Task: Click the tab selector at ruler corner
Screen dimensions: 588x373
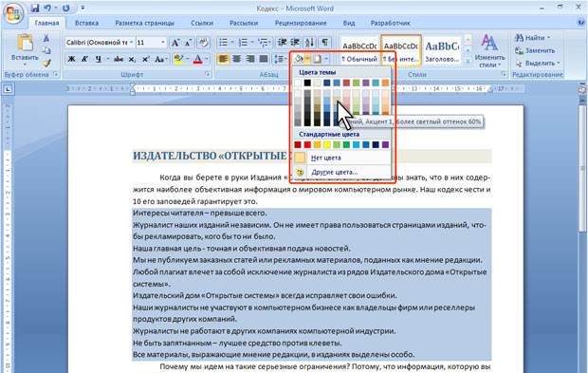Action: (8, 89)
